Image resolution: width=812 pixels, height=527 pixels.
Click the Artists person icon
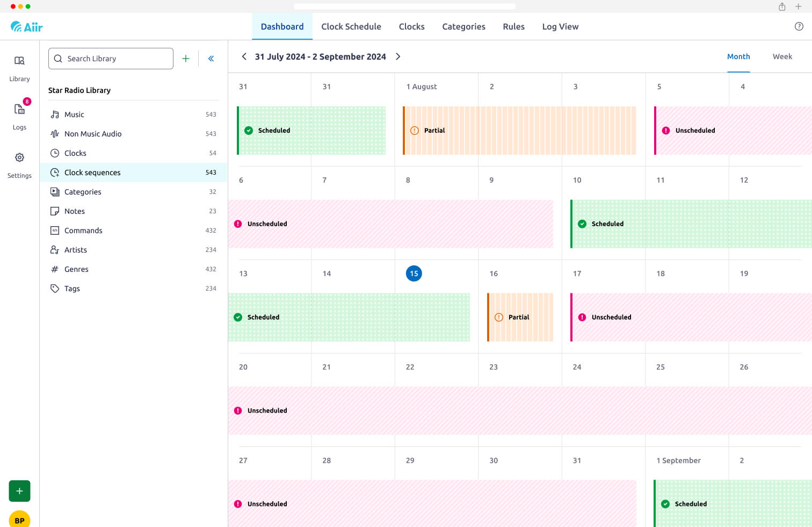55,250
